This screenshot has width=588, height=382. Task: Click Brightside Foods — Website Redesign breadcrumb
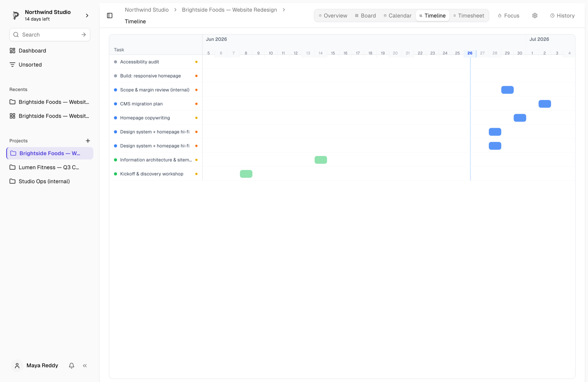tap(229, 10)
